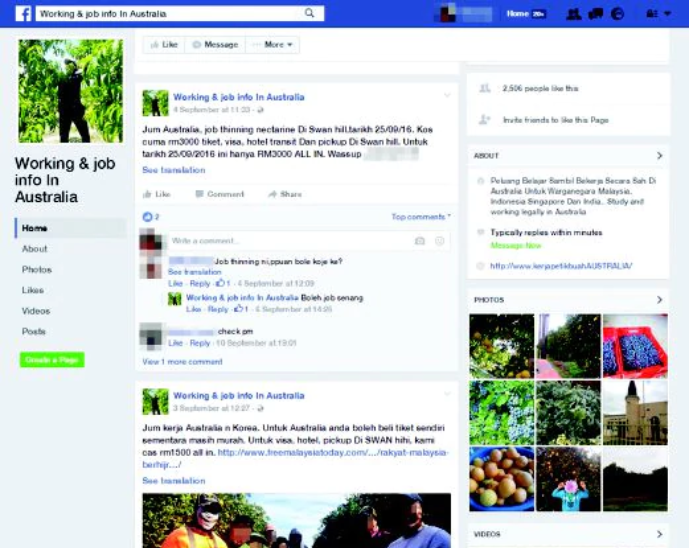Viewport: 689px width, 548px height.
Task: Select Likes in the page sidebar
Action: (33, 290)
